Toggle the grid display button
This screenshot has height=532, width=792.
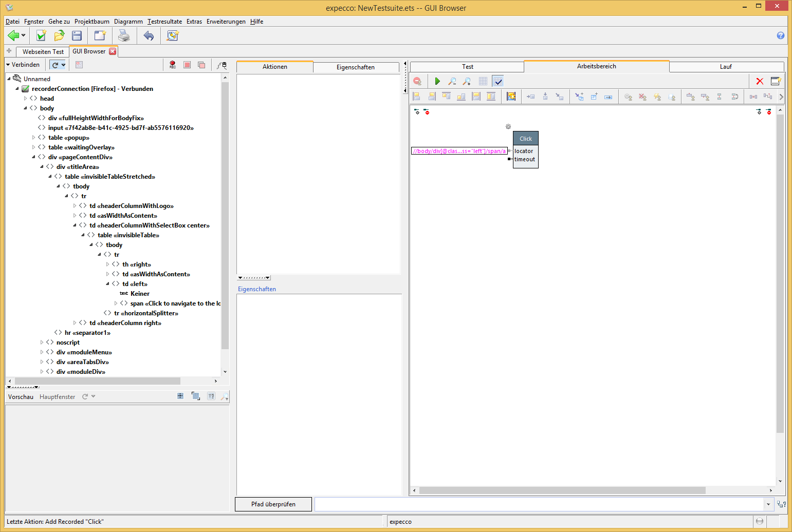(x=483, y=81)
